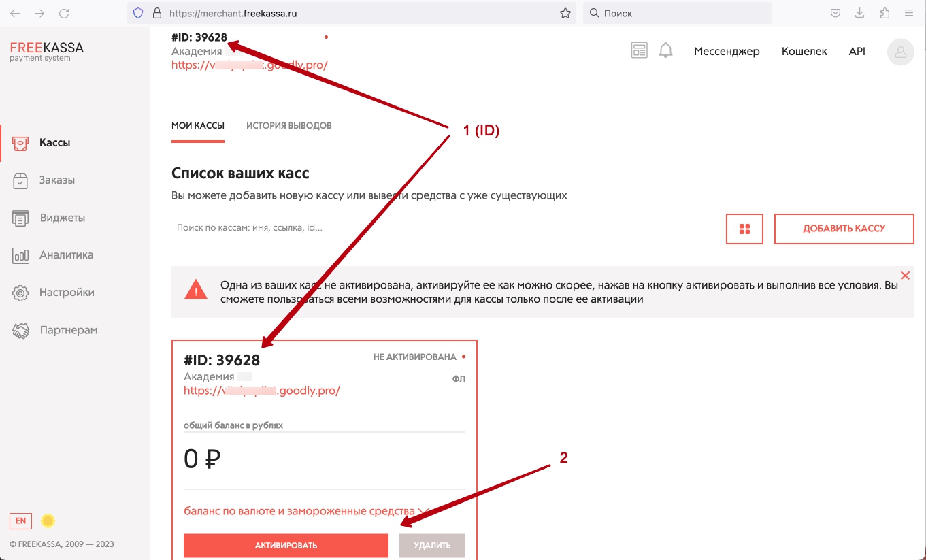Click the shield tracking protection icon
This screenshot has width=926, height=560.
point(138,13)
